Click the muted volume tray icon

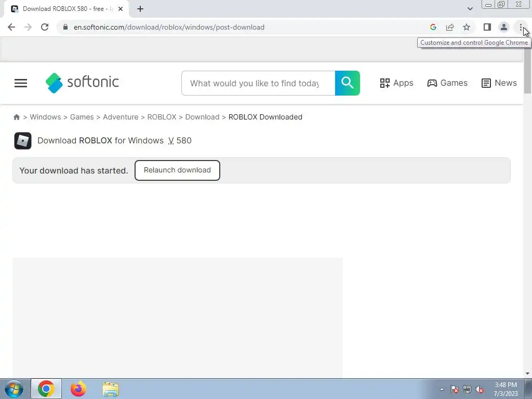coord(480,389)
